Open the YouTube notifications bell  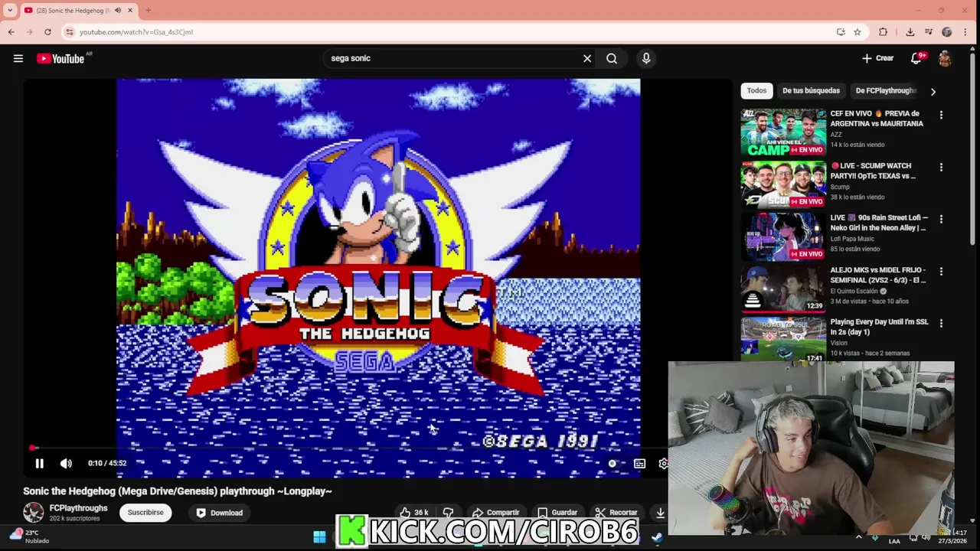pyautogui.click(x=916, y=58)
